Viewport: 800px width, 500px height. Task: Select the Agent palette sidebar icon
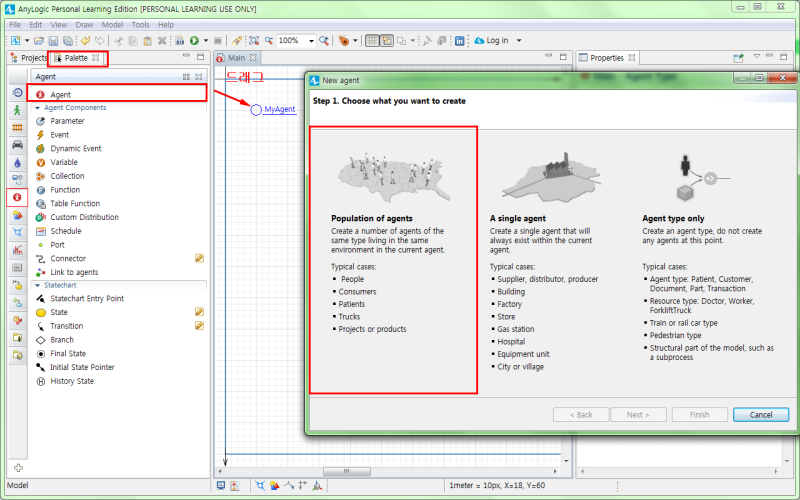click(x=17, y=197)
